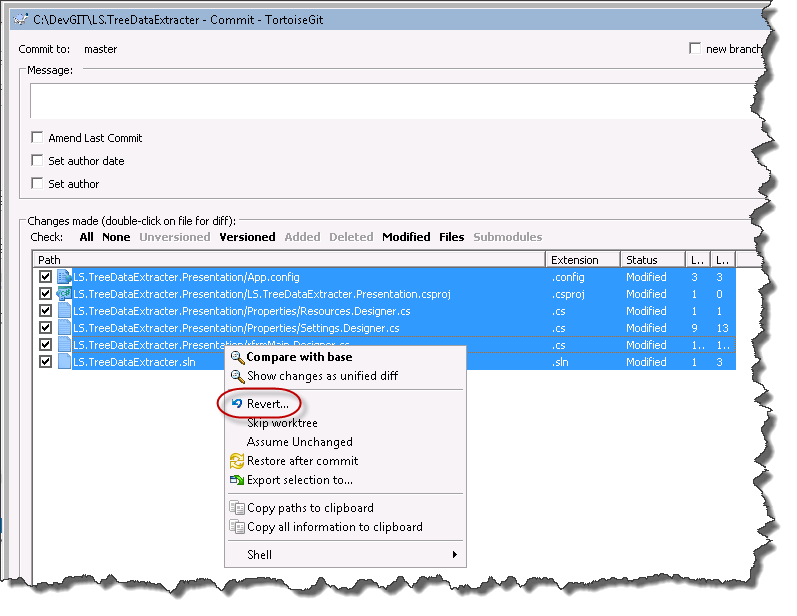This screenshot has height=616, width=797.
Task: Click the Compare with base magnifier icon
Action: click(237, 357)
